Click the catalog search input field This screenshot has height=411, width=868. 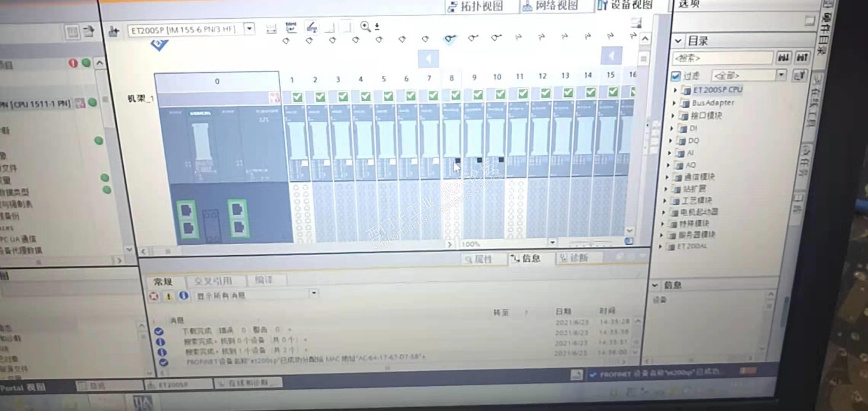point(721,58)
